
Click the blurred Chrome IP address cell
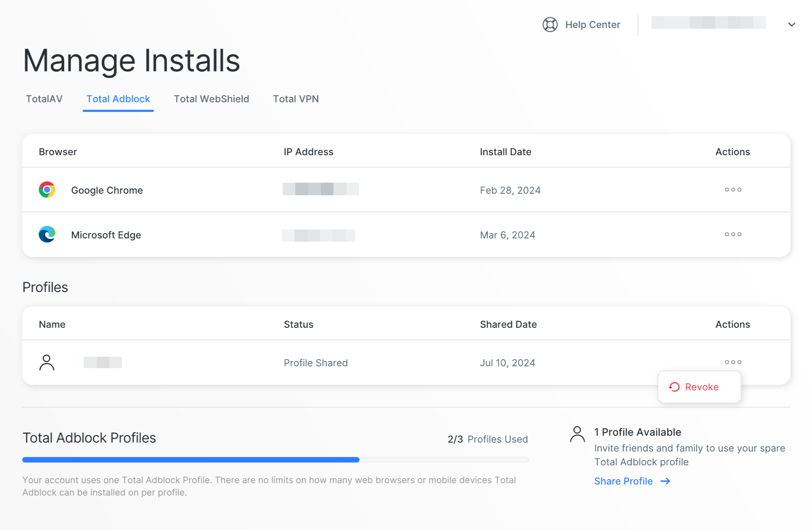(x=320, y=189)
